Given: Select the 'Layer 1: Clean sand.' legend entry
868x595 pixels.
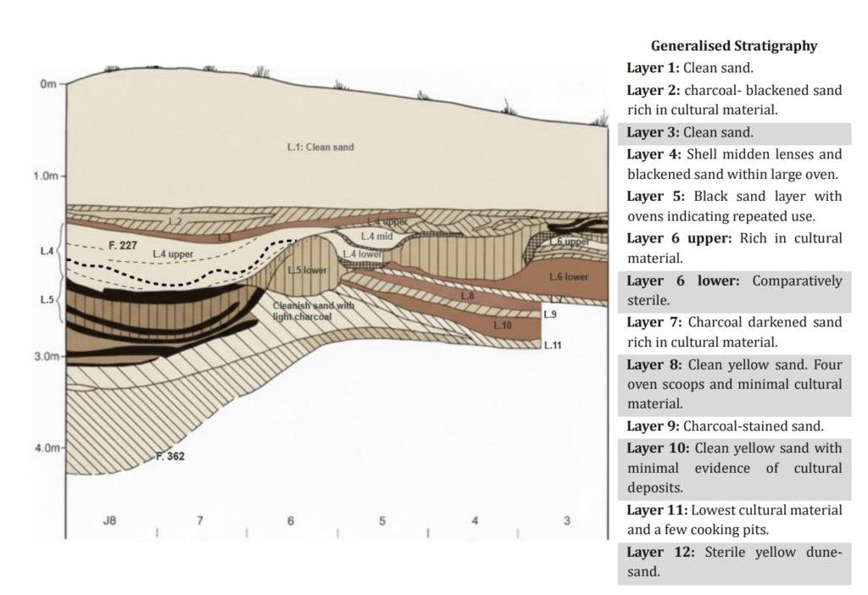Looking at the screenshot, I should (x=690, y=68).
